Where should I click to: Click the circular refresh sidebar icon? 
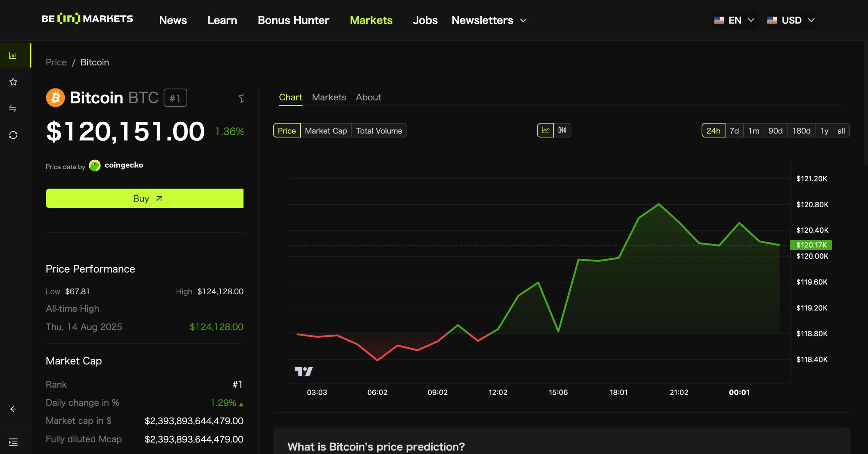click(x=13, y=135)
